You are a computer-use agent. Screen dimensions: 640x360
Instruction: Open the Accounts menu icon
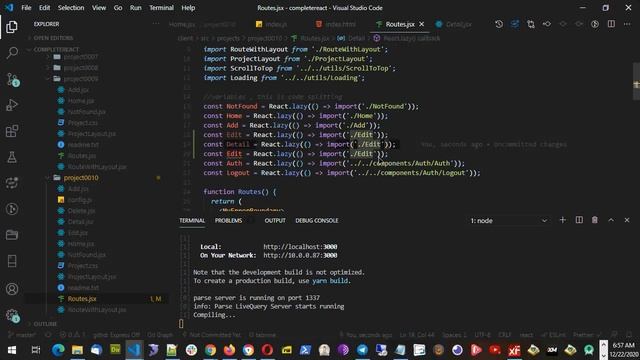point(12,289)
